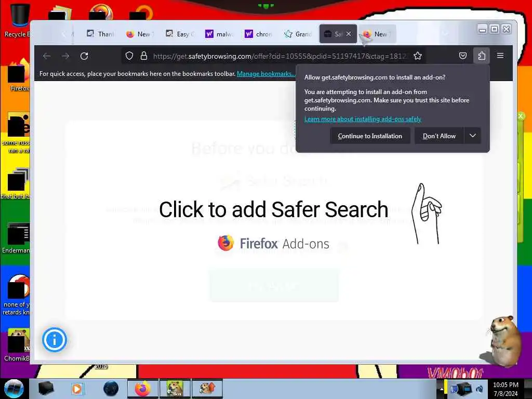This screenshot has height=399, width=532.
Task: List all tabs dropdown arrow
Action: pos(445,34)
